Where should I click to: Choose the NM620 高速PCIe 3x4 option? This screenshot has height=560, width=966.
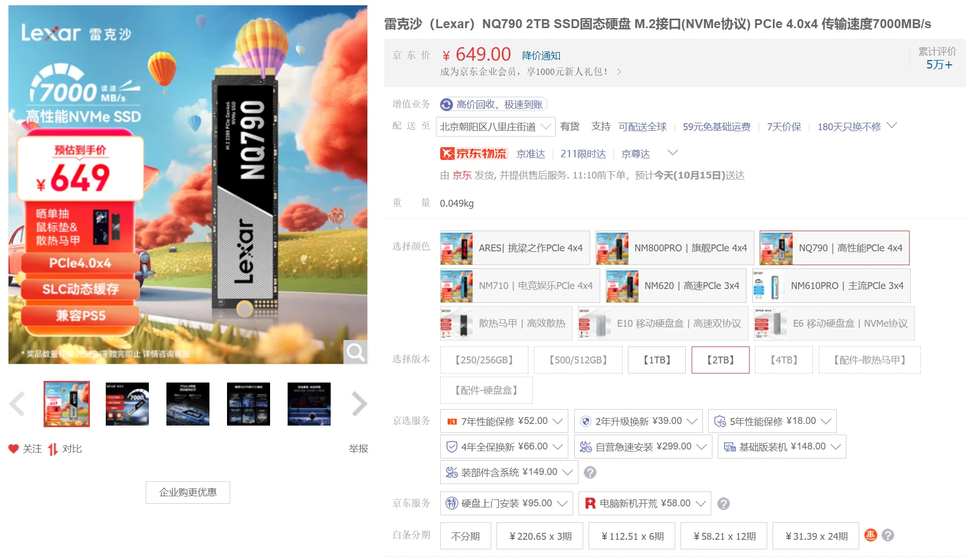click(676, 285)
